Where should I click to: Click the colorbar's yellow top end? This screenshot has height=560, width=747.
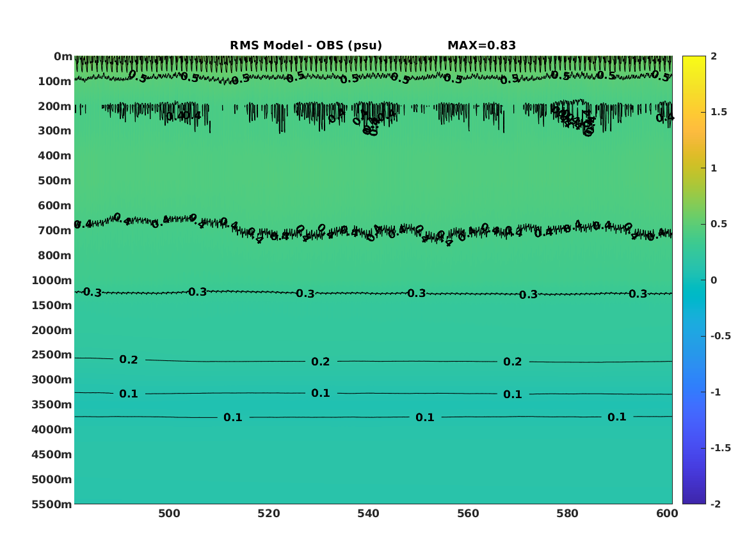[x=694, y=61]
